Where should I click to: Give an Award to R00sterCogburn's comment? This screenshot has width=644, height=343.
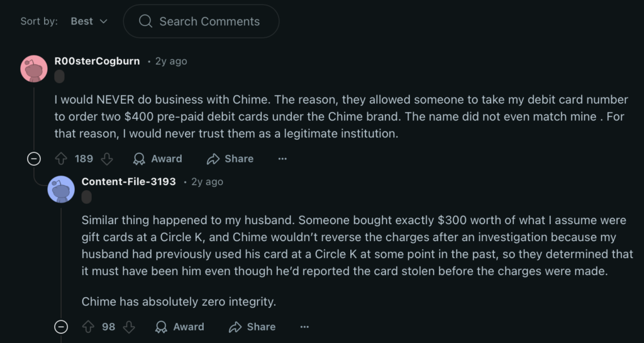click(158, 159)
